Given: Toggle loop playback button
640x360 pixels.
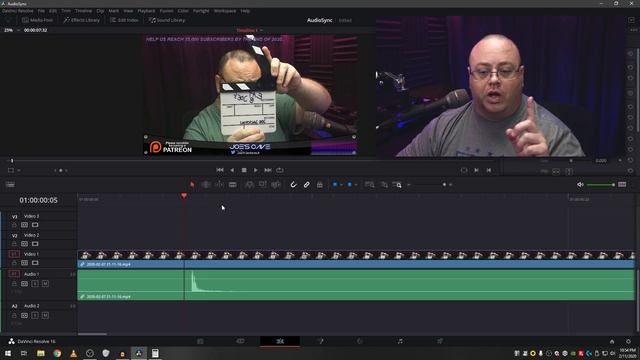Looking at the screenshot, I should pyautogui.click(x=280, y=170).
